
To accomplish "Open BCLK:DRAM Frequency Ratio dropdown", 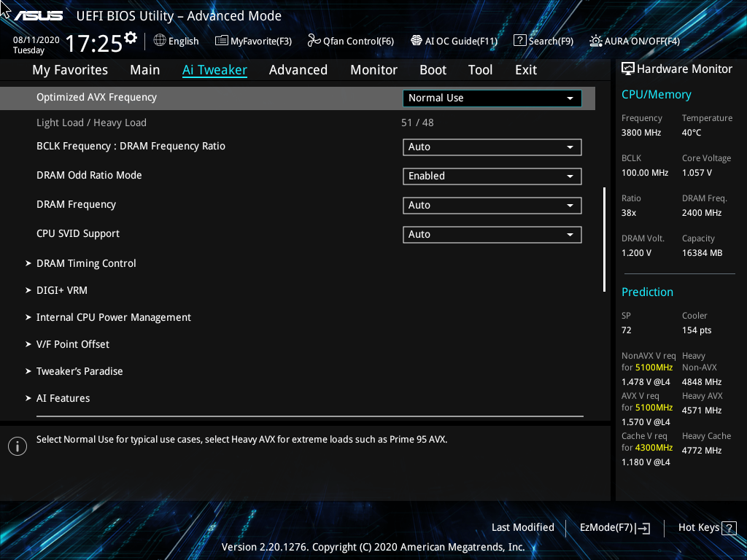I will [492, 147].
